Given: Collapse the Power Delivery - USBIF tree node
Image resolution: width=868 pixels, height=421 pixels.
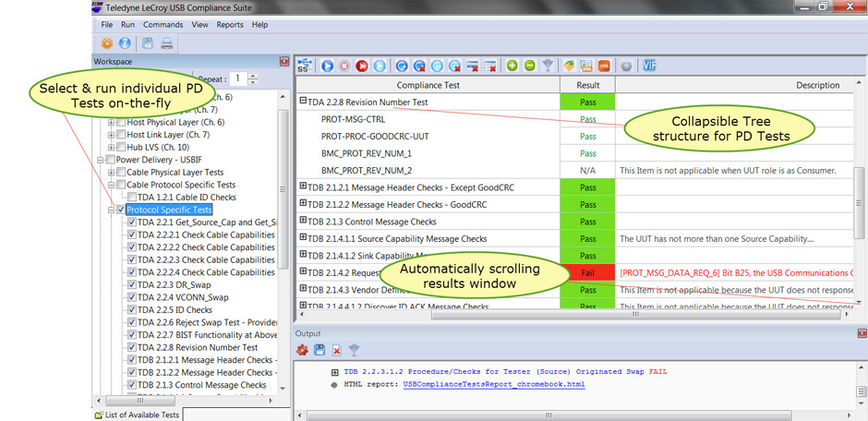Looking at the screenshot, I should coord(101,160).
